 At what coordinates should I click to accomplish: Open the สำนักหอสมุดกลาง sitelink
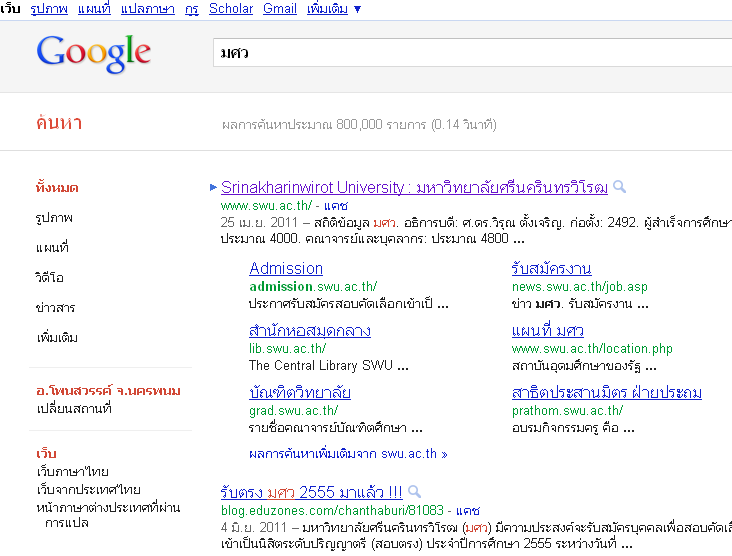310,331
